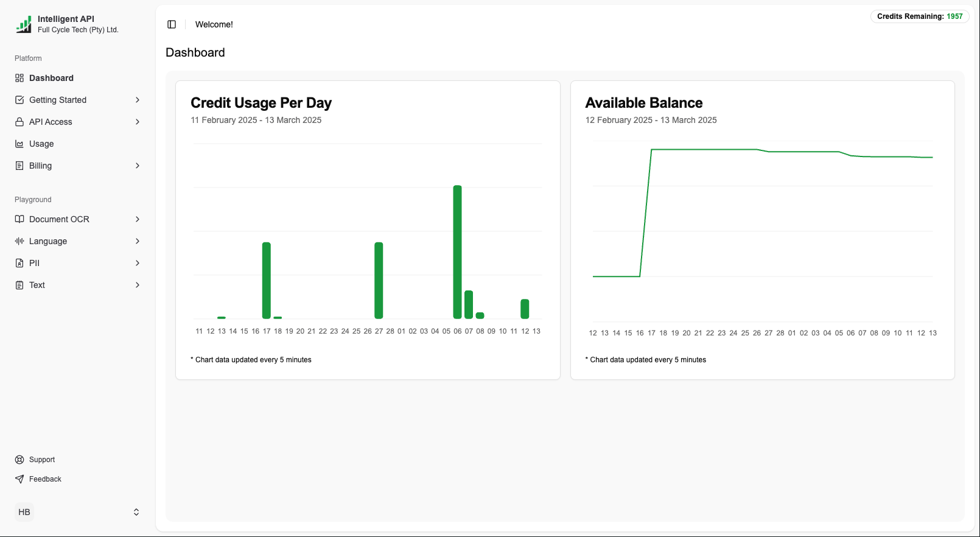Click the API Access lock icon
This screenshot has width=980, height=537.
[x=19, y=122]
